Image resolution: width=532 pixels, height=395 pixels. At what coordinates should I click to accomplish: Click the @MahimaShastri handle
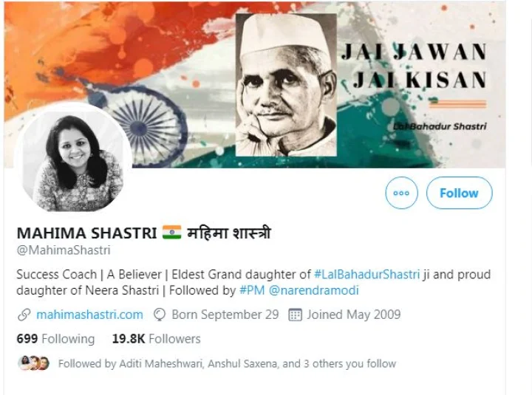coord(64,250)
